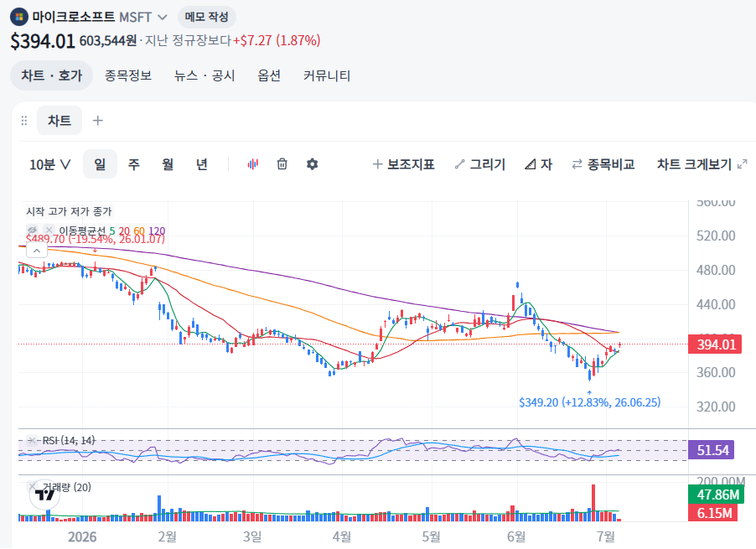Image resolution: width=756 pixels, height=549 pixels.
Task: Open chart settings gear icon
Action: point(313,164)
